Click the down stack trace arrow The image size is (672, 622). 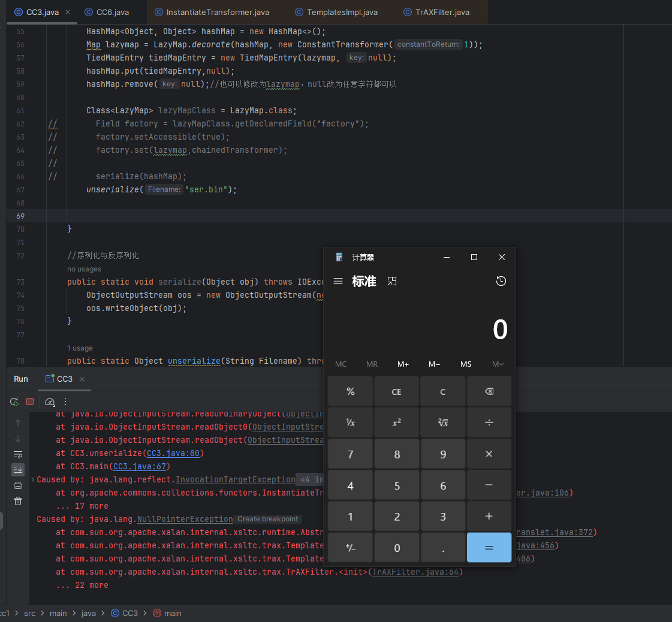(x=18, y=439)
